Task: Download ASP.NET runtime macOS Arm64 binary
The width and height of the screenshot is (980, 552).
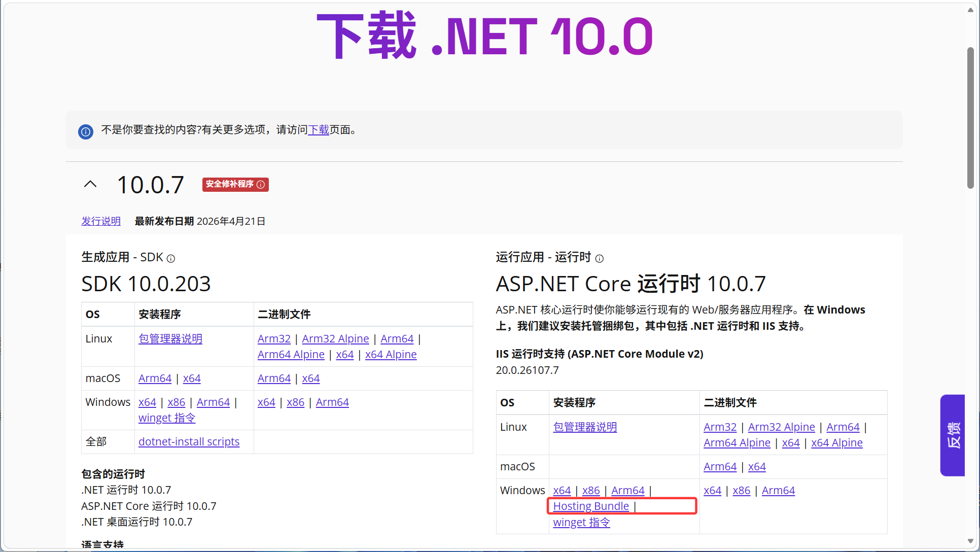Action: (x=720, y=466)
